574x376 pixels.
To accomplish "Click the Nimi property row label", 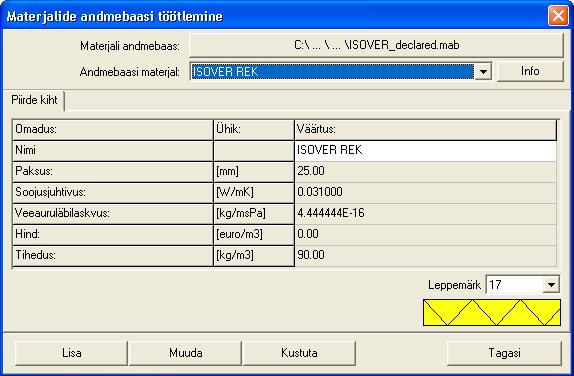I will [113, 150].
